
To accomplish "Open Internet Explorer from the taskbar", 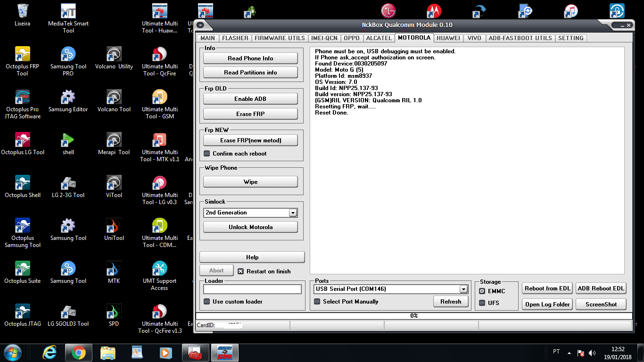I will (x=49, y=352).
